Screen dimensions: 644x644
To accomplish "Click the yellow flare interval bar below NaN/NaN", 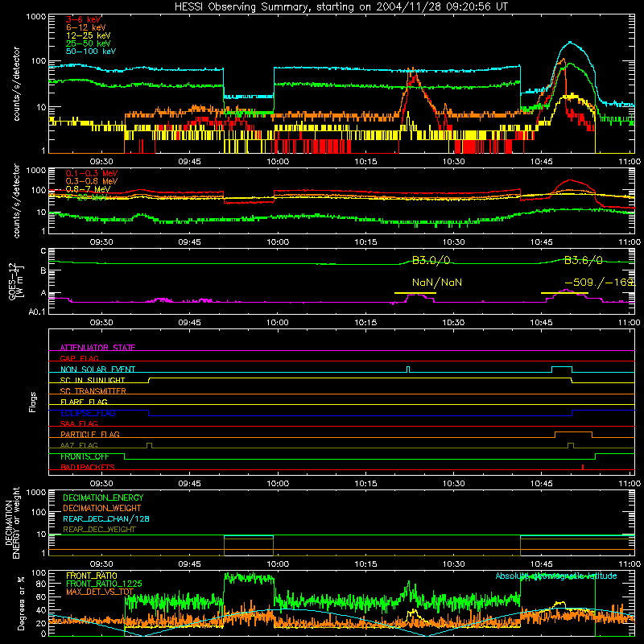I will pyautogui.click(x=415, y=293).
